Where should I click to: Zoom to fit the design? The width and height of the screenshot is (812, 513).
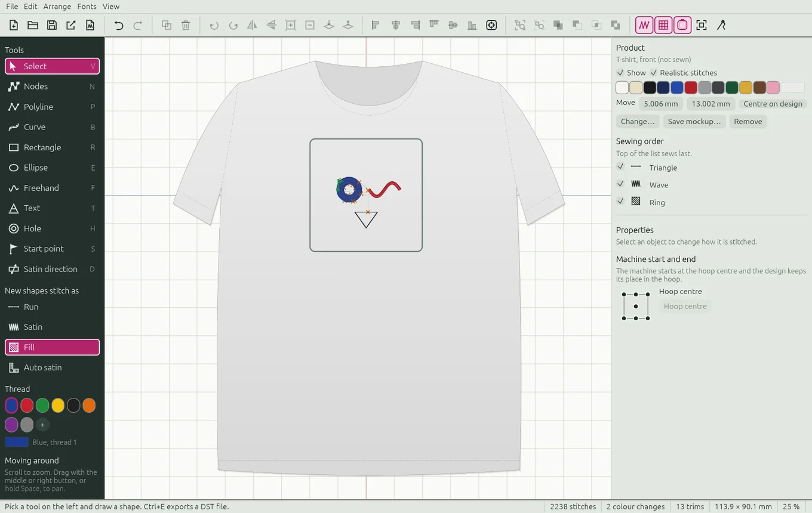coord(702,25)
